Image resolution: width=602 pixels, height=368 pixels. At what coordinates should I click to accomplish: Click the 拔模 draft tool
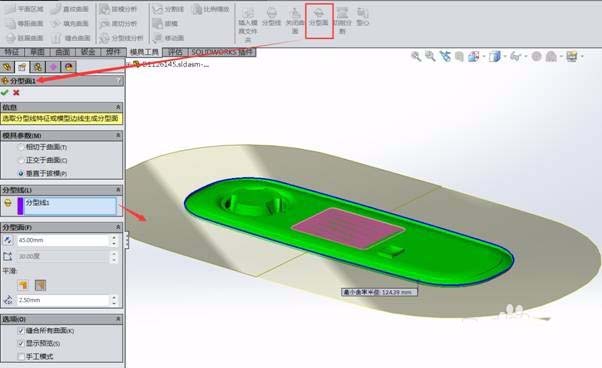coord(165,23)
